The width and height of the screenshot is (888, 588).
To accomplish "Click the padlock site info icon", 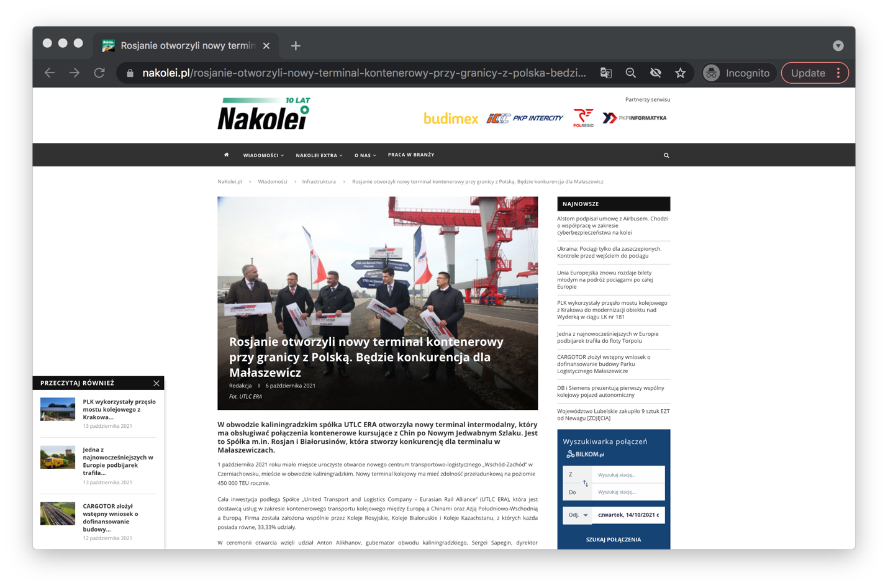I will (130, 73).
